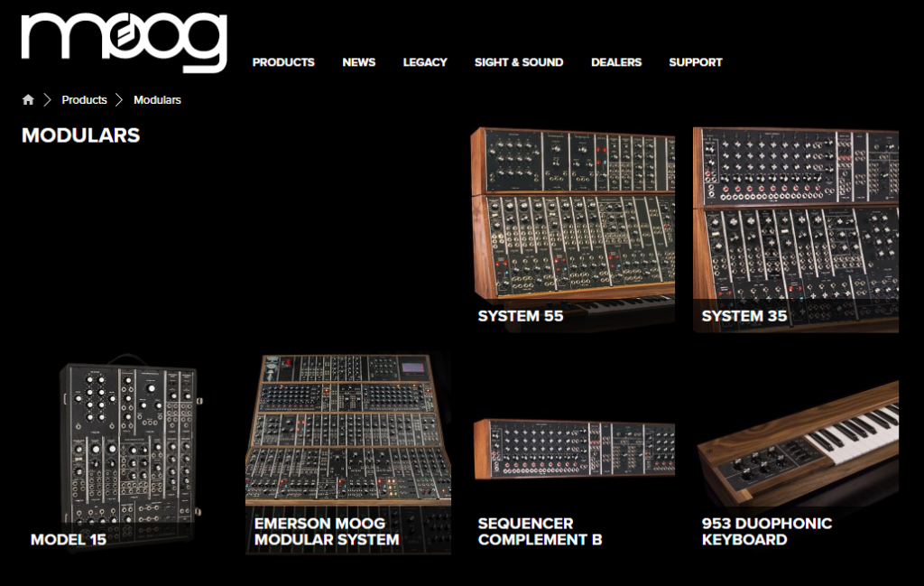This screenshot has height=586, width=924.
Task: Click Modulars in the breadcrumb trail
Action: point(156,99)
